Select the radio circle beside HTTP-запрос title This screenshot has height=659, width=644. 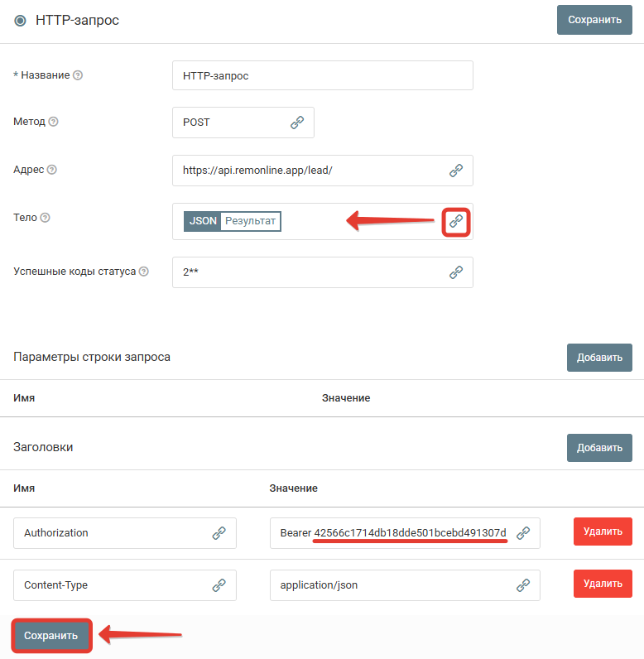coord(20,21)
